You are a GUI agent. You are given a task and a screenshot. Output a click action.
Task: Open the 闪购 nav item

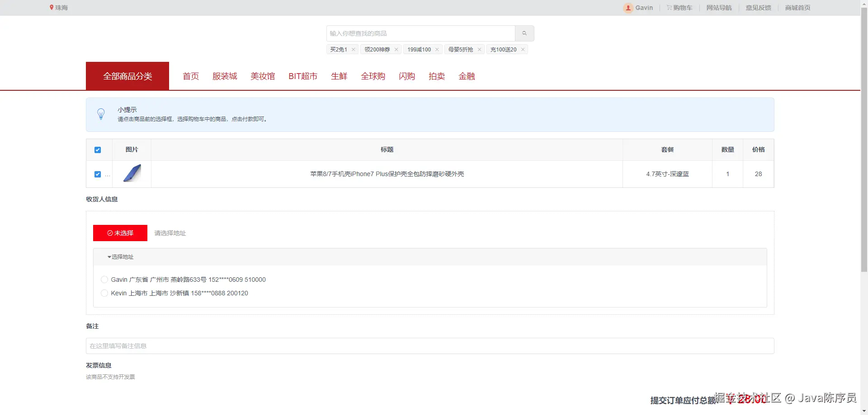[x=407, y=76]
